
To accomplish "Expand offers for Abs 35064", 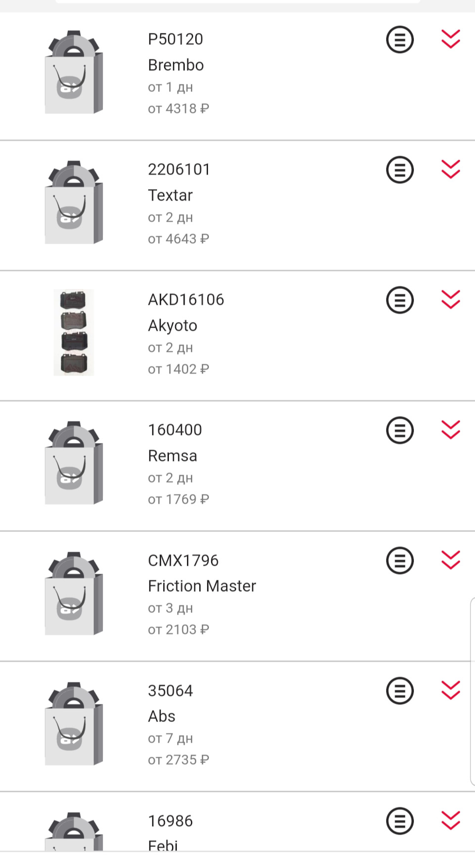I will coord(451,690).
